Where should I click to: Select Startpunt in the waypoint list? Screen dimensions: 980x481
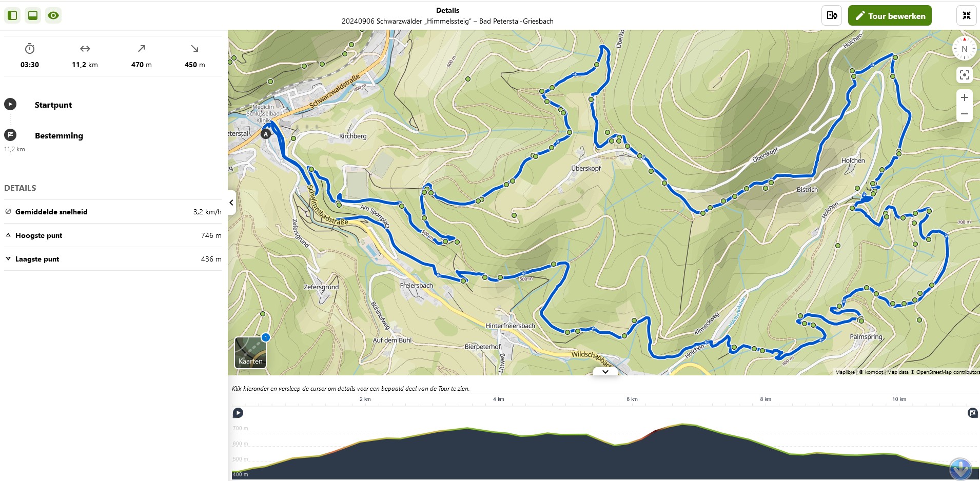coord(53,105)
